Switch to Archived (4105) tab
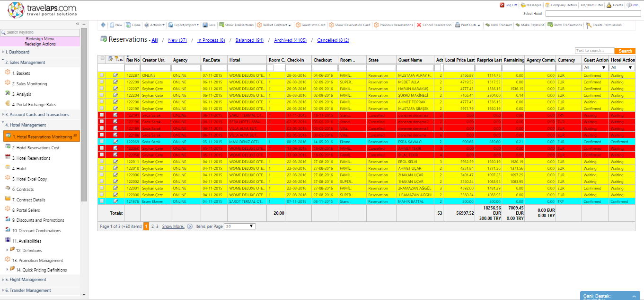644x300 pixels. click(x=291, y=40)
